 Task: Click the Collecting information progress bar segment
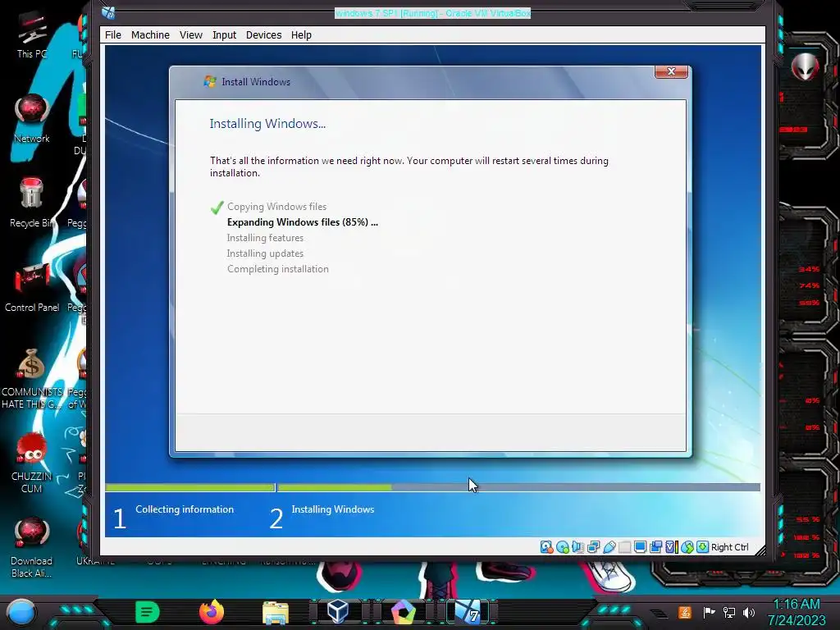click(190, 487)
